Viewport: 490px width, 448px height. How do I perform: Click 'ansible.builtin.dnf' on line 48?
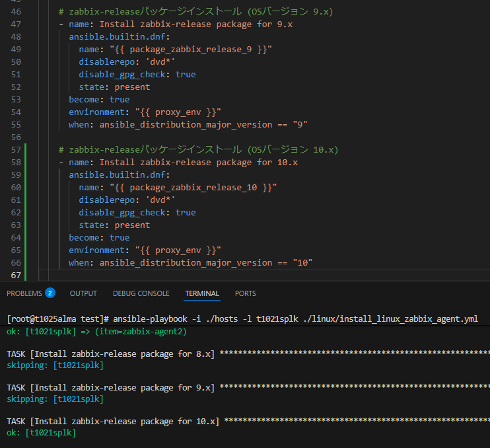117,36
